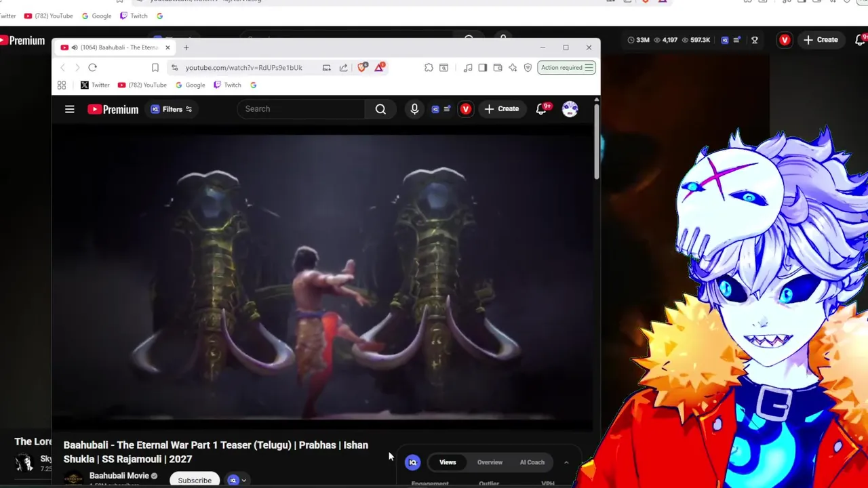Image resolution: width=868 pixels, height=488 pixels.
Task: Open the red V extension icon in front window
Action: coord(466,108)
